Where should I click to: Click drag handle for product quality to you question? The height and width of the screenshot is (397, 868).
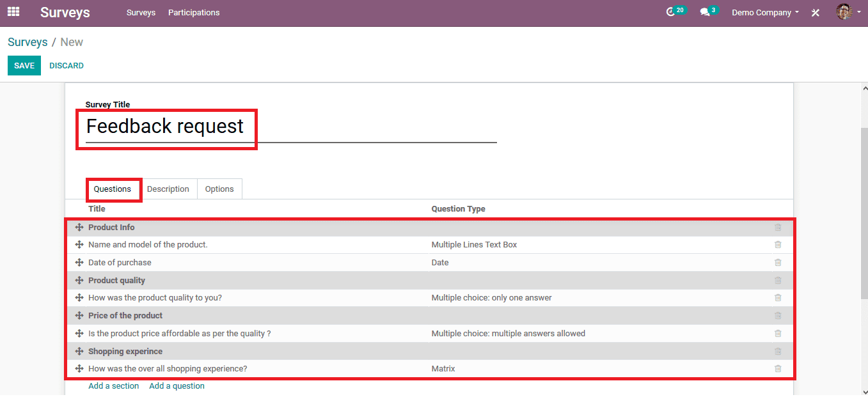tap(79, 298)
